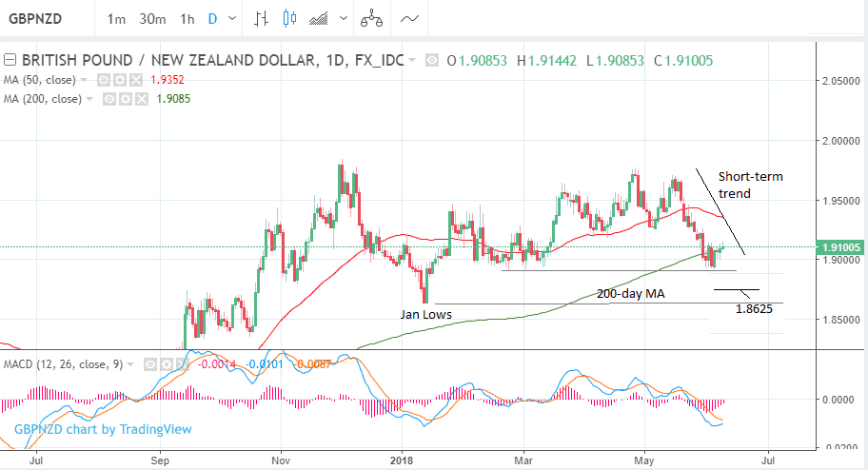This screenshot has width=868, height=470.
Task: Expand the timeframe dropdown arrow after D
Action: point(234,19)
